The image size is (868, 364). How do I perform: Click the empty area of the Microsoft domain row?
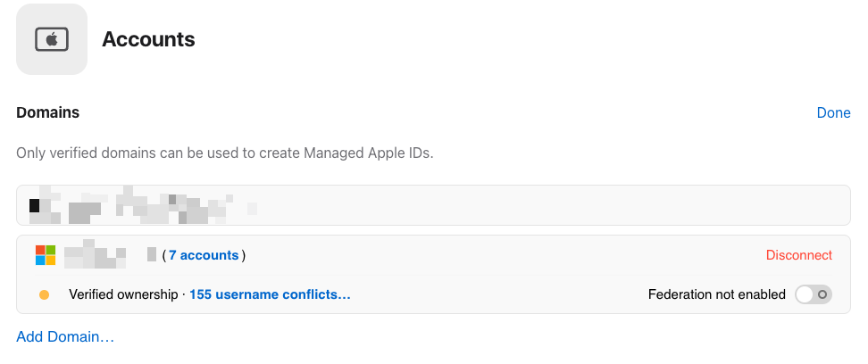[x=498, y=255]
